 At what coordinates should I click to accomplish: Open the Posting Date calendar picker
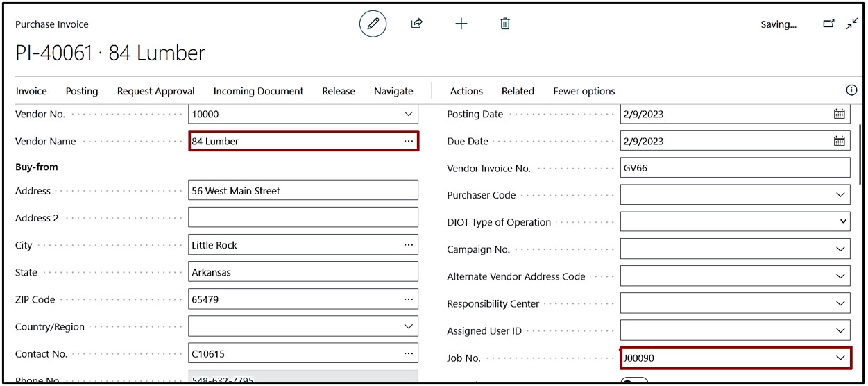click(x=839, y=115)
